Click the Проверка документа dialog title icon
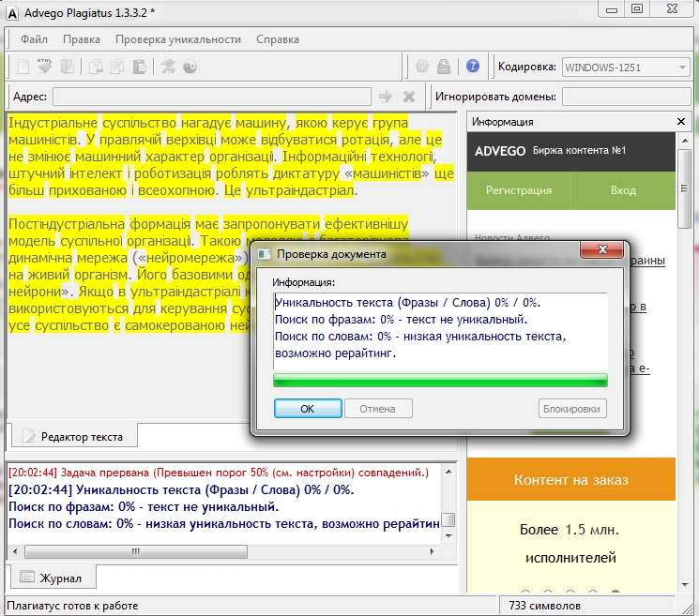This screenshot has width=699, height=616. pos(264,254)
